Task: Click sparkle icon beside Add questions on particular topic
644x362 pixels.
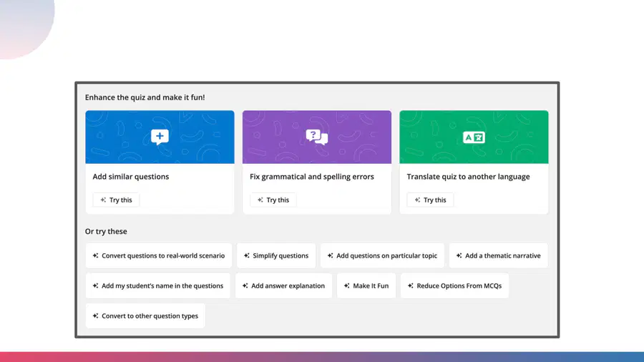Action: [x=330, y=255]
